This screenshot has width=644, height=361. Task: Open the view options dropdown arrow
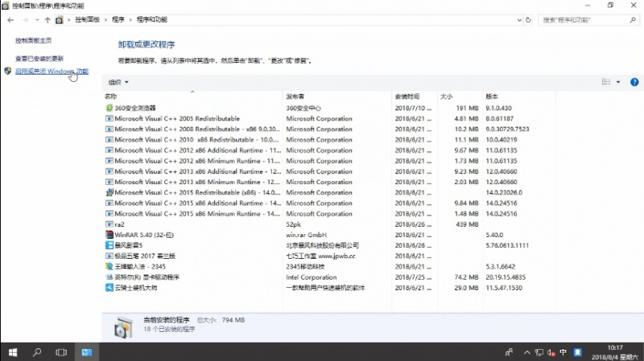[x=618, y=82]
